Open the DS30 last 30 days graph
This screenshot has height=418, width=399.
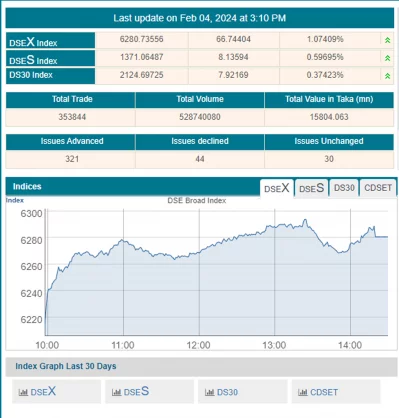click(x=227, y=392)
